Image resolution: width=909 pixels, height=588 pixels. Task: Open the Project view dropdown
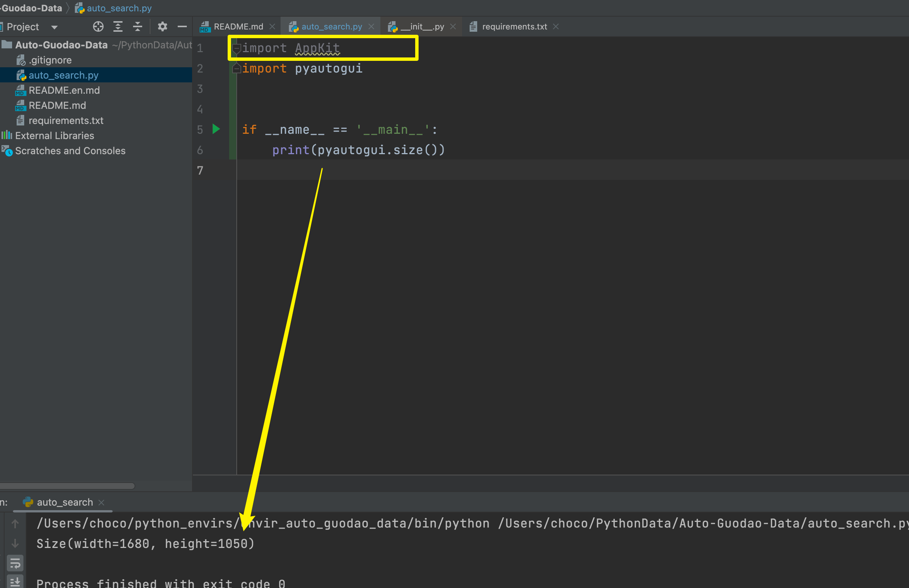[x=54, y=27]
